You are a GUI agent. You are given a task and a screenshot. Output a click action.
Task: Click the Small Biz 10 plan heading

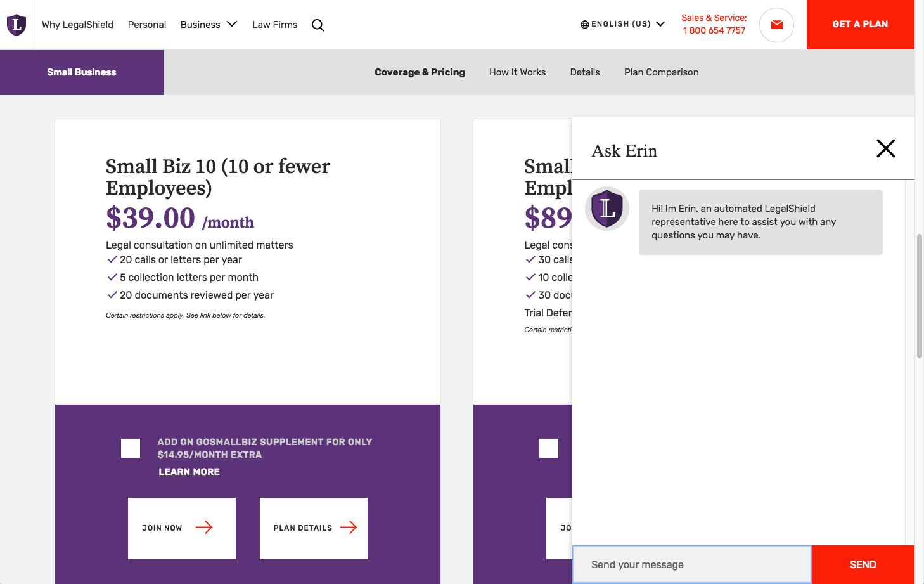[218, 177]
